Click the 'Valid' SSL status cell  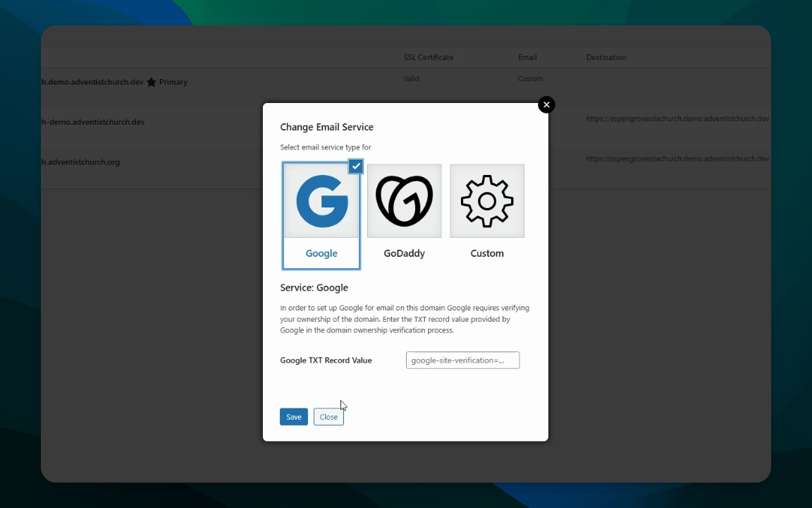tap(411, 79)
